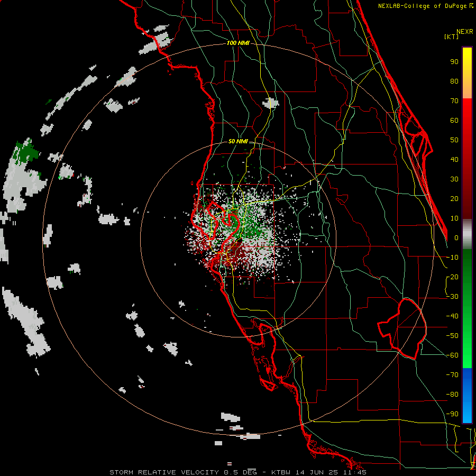Click the positive 50 knot scale label
The image size is (476, 476).
click(454, 140)
